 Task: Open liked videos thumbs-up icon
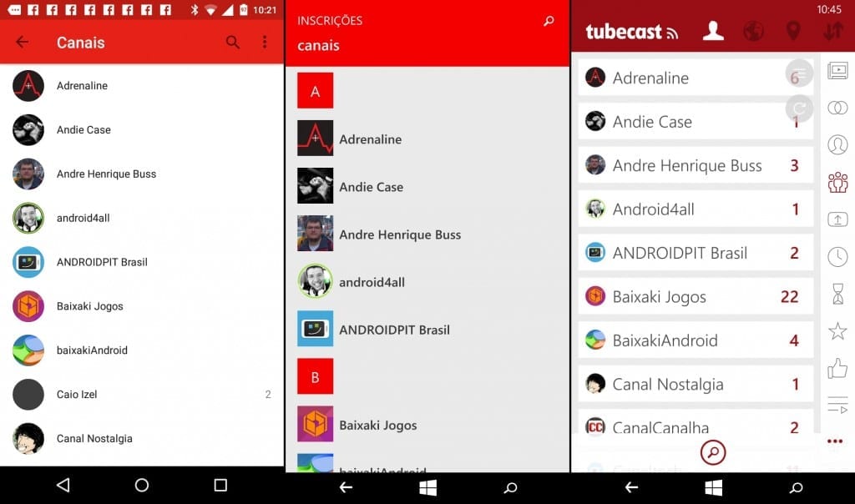tap(837, 368)
